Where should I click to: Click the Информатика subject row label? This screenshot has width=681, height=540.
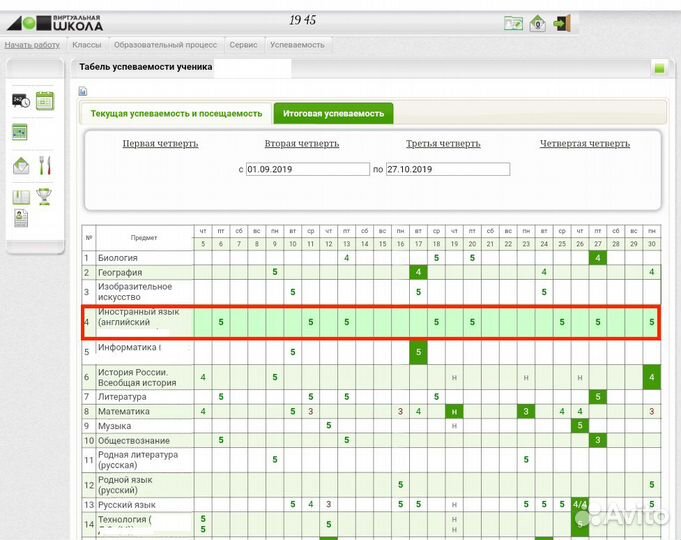[129, 348]
